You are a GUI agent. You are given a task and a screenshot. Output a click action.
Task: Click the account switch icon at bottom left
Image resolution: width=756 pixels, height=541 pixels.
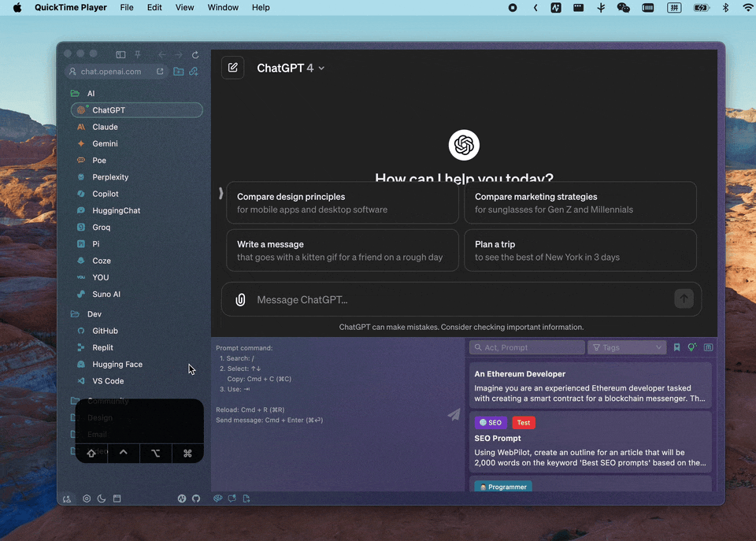click(67, 498)
